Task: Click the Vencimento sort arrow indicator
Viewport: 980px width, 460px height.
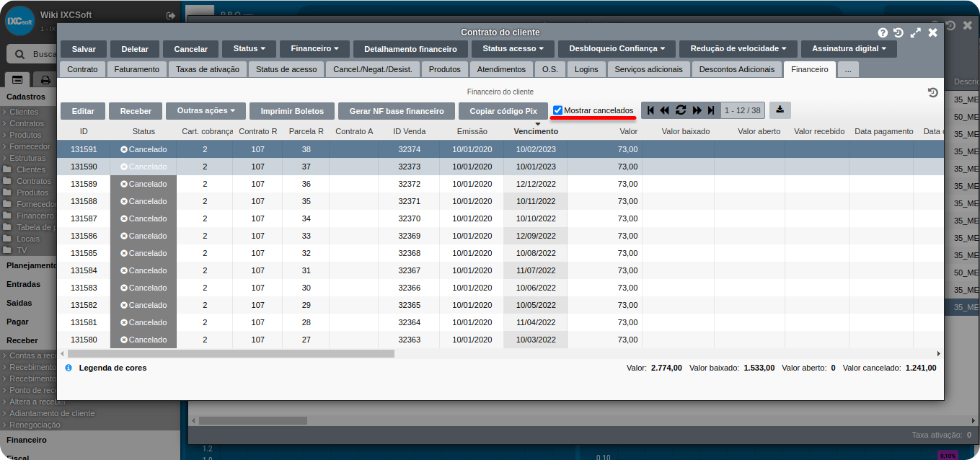Action: (x=537, y=124)
